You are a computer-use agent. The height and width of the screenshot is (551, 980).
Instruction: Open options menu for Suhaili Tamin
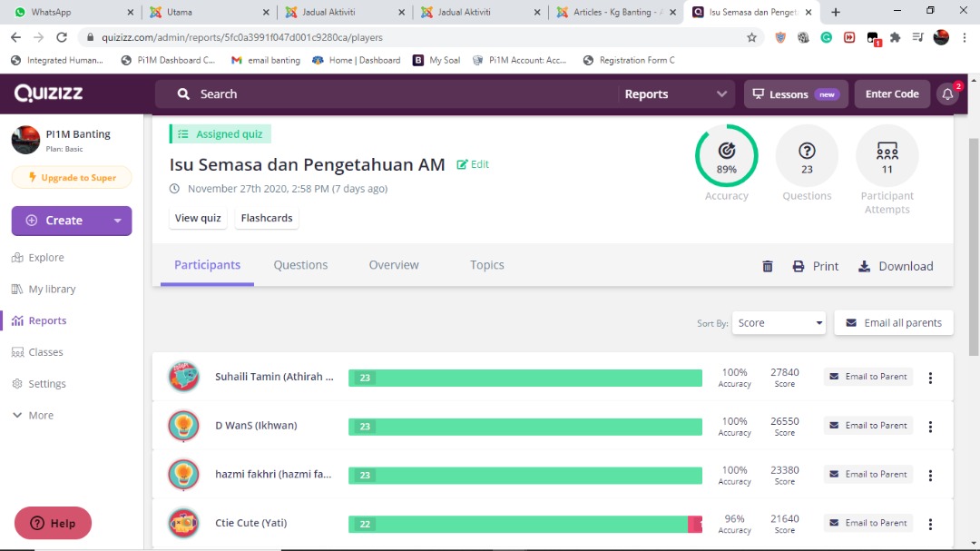pos(930,378)
